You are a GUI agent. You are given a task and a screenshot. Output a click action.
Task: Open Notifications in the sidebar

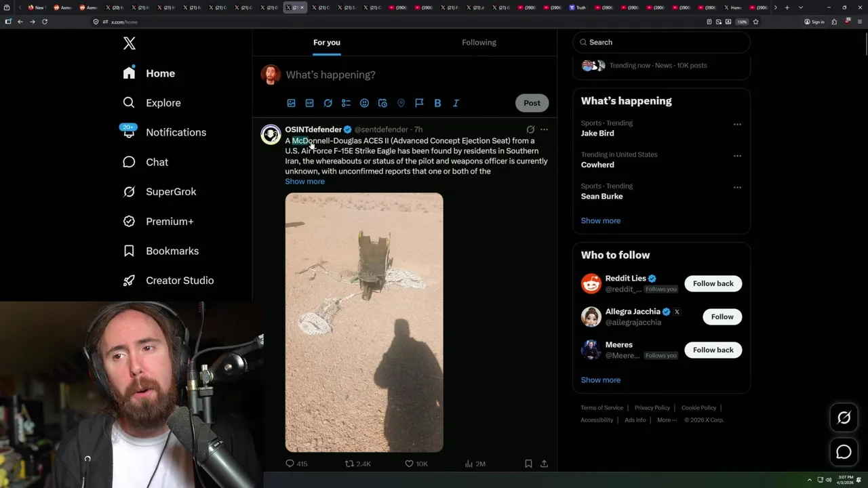(163, 132)
